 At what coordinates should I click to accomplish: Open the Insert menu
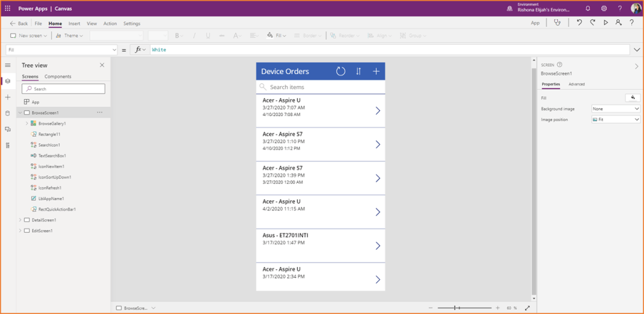(74, 23)
